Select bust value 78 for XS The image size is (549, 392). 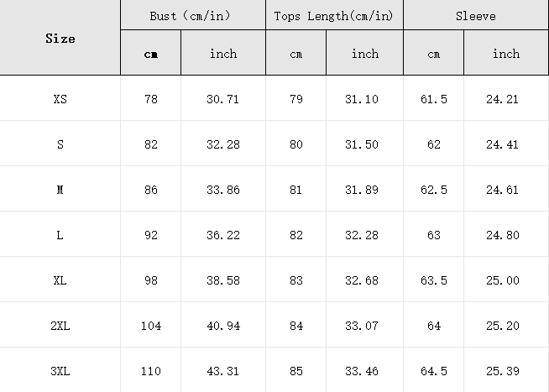151,99
